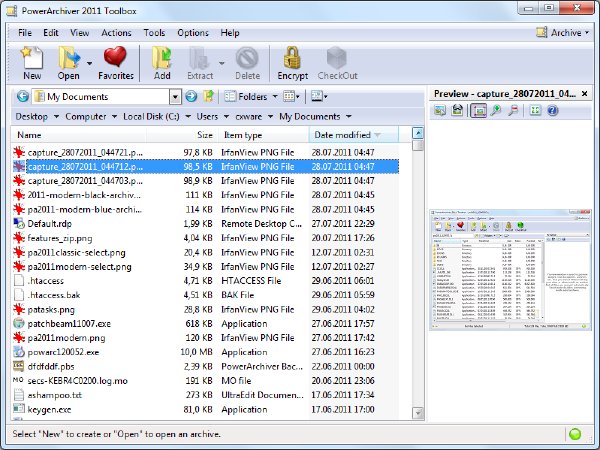Expand the Desktop breadcrumb arrow
Viewport: 600px width, 450px height.
(56, 116)
